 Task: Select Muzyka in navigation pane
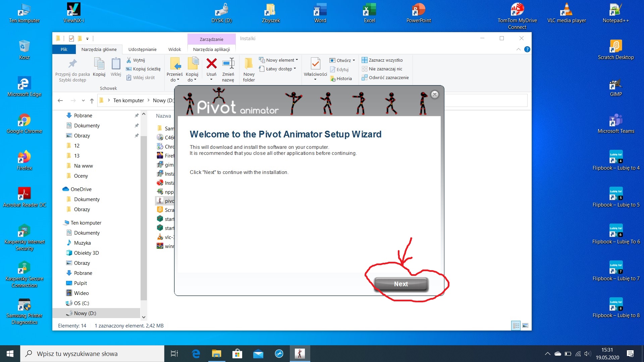coord(82,243)
